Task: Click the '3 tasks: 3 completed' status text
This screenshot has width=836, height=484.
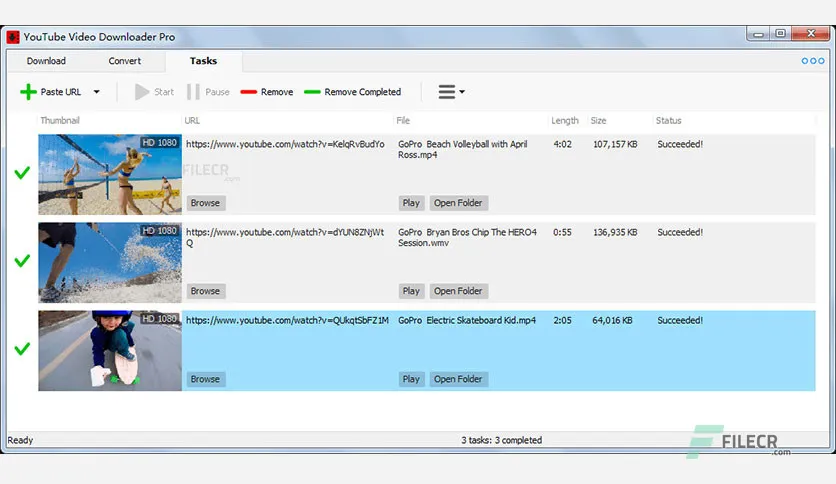Action: coord(502,440)
